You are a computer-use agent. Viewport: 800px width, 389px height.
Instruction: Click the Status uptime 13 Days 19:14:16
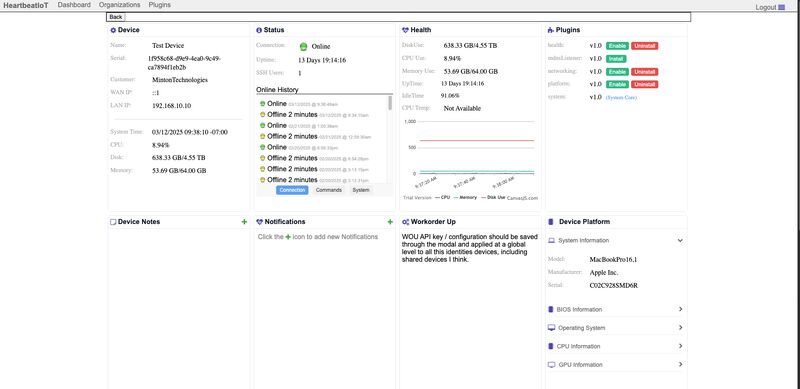coord(322,60)
